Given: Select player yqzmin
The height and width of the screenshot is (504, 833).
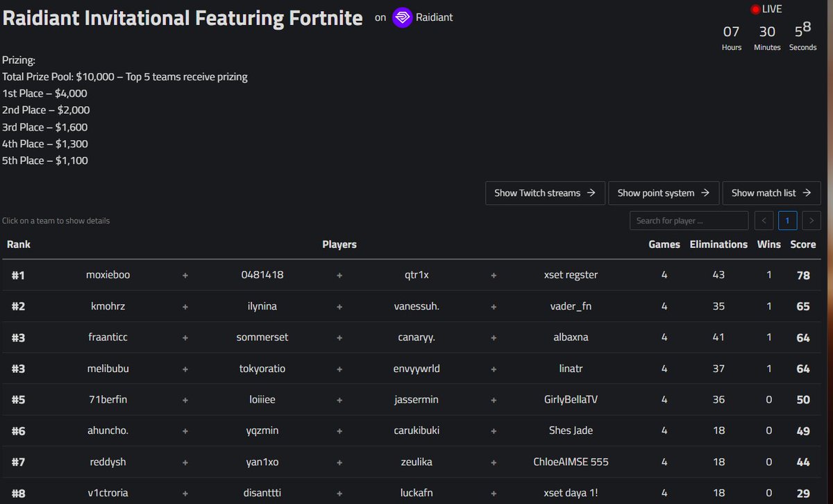Looking at the screenshot, I should click(x=262, y=430).
